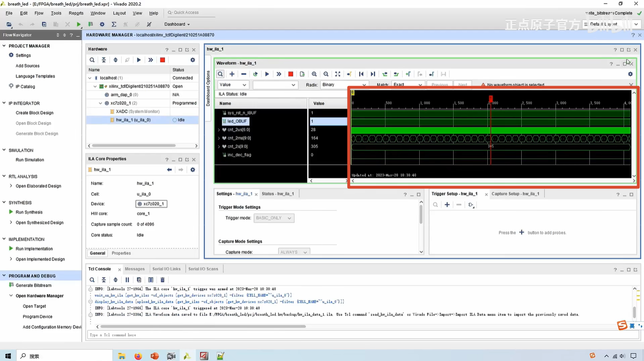The width and height of the screenshot is (644, 361).
Task: Add probe with waveform plus icon
Action: pyautogui.click(x=232, y=74)
